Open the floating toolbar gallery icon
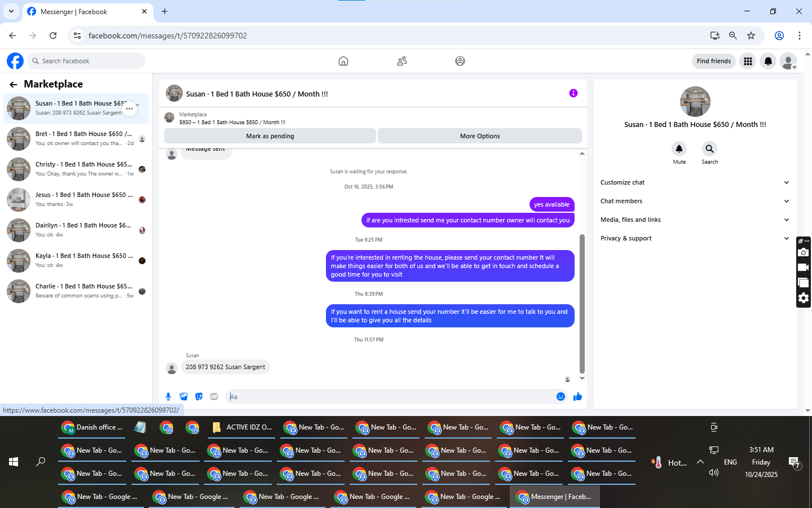 click(x=804, y=283)
